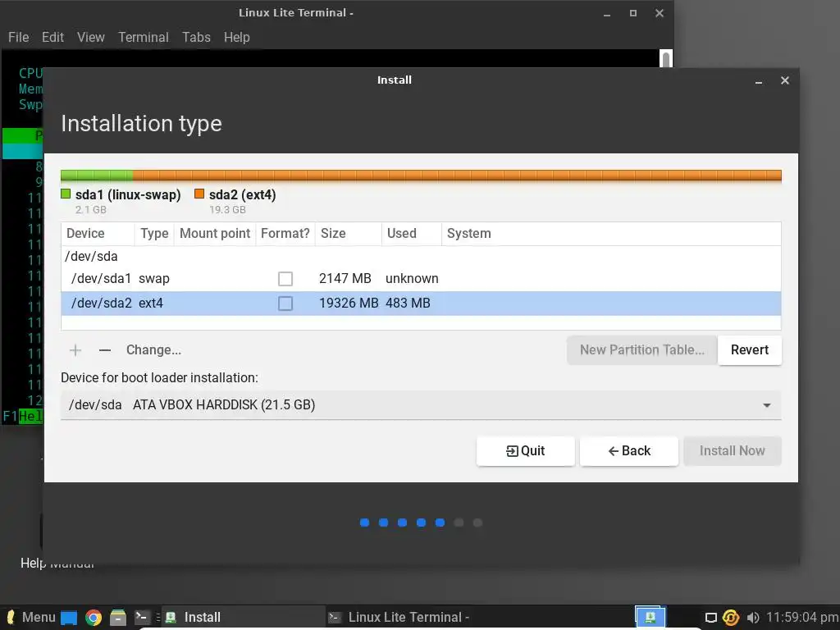Click the Type column header
Viewport: 840px width, 630px height.
point(154,234)
